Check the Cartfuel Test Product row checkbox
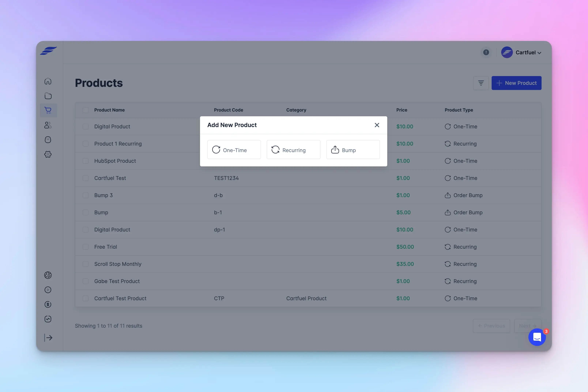This screenshot has height=392, width=588. 86,298
